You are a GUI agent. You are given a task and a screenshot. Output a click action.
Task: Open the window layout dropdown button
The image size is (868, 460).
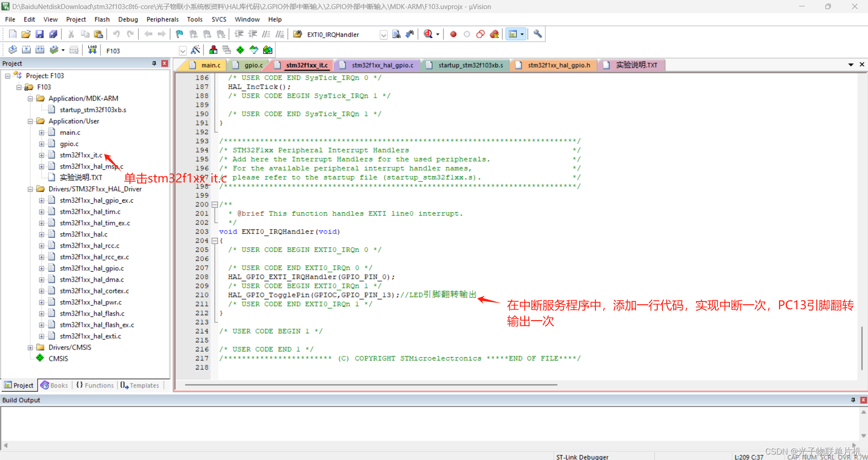pos(522,34)
